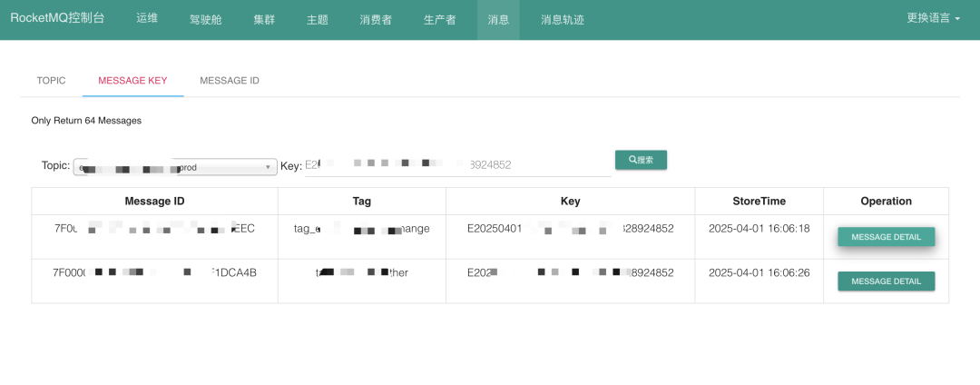
Task: Open MESSAGE DETAIL for 16:06:26 row
Action: [887, 281]
